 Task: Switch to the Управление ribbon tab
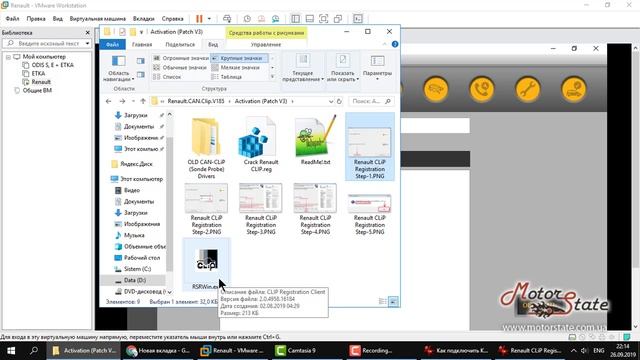pos(266,44)
